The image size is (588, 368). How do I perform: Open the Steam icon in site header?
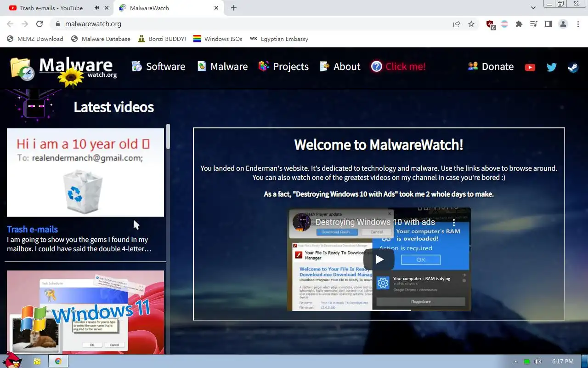coord(573,67)
